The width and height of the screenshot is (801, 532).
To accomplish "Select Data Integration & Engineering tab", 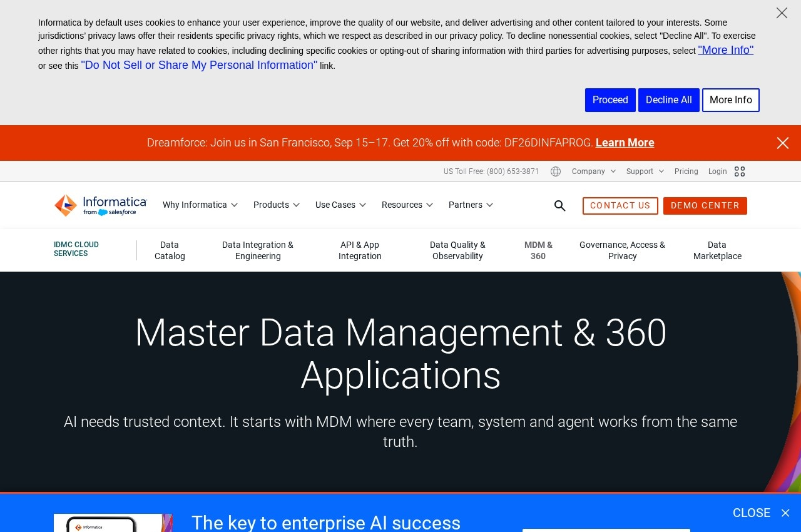I will (x=258, y=250).
